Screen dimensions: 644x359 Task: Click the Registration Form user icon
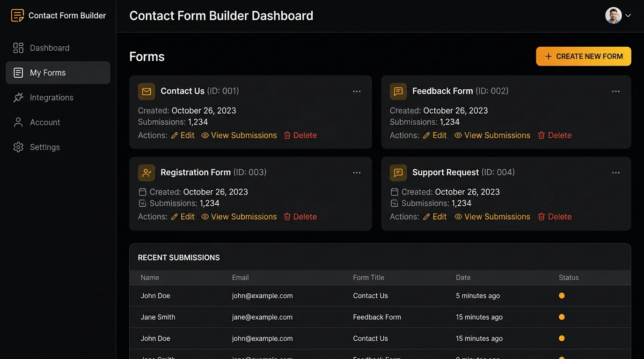click(146, 173)
